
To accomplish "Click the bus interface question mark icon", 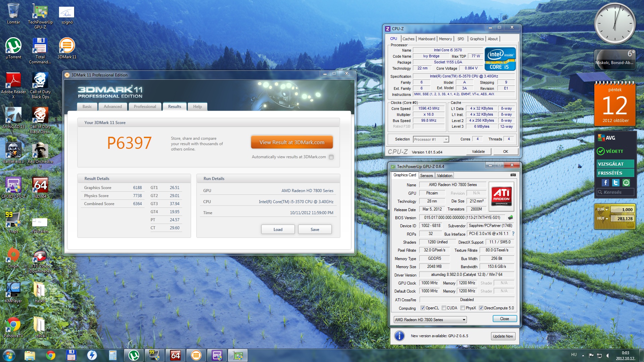I will (513, 234).
